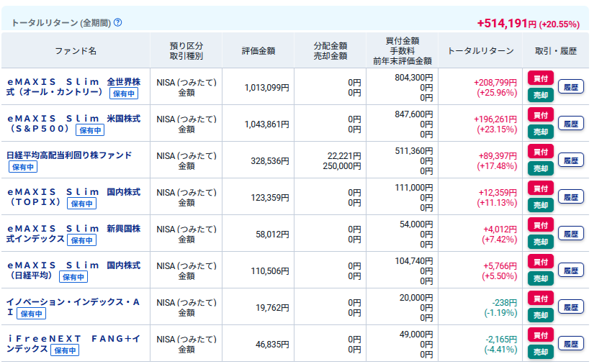The height and width of the screenshot is (364, 594).
Task: Open fund link イノベーション・インデックス・AI
Action: (x=73, y=307)
